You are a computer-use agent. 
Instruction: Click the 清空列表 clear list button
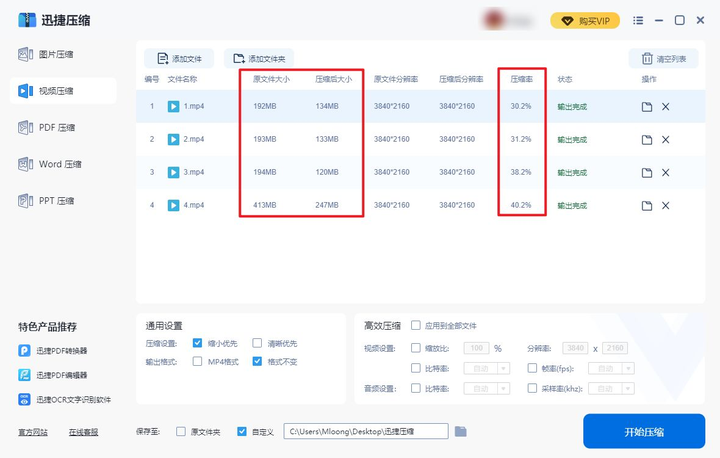(664, 59)
